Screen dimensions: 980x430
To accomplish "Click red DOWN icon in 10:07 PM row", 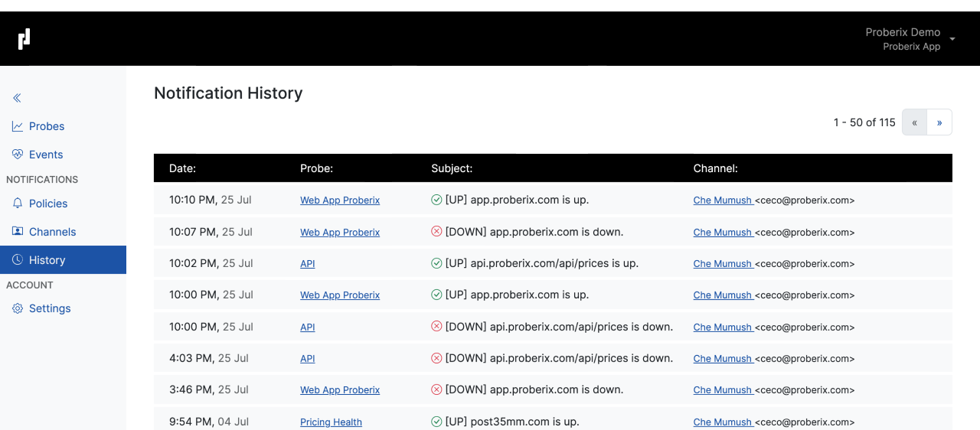I will coord(436,231).
